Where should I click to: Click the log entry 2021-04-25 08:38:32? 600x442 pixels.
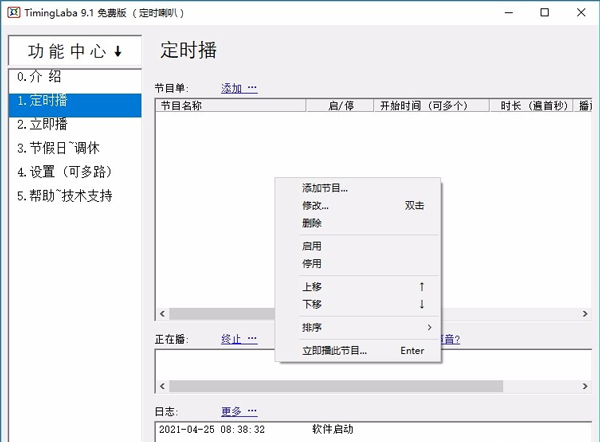click(x=212, y=430)
